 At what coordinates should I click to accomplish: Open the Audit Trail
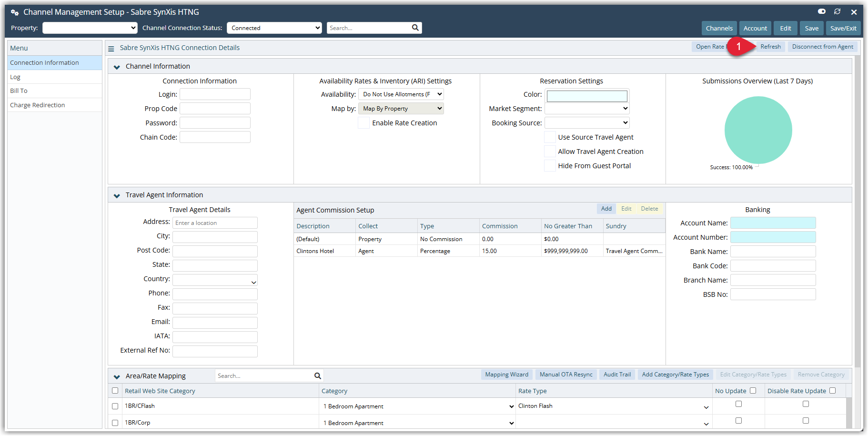(617, 375)
